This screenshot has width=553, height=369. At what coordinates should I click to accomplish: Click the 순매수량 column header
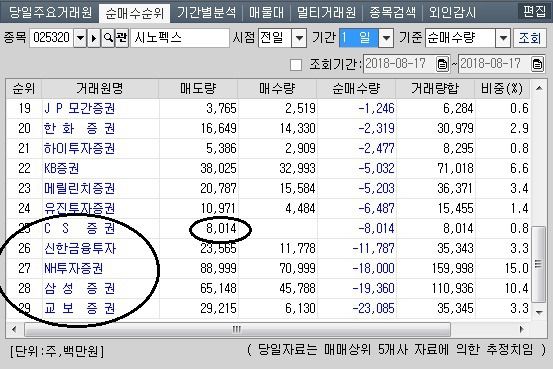(356, 89)
